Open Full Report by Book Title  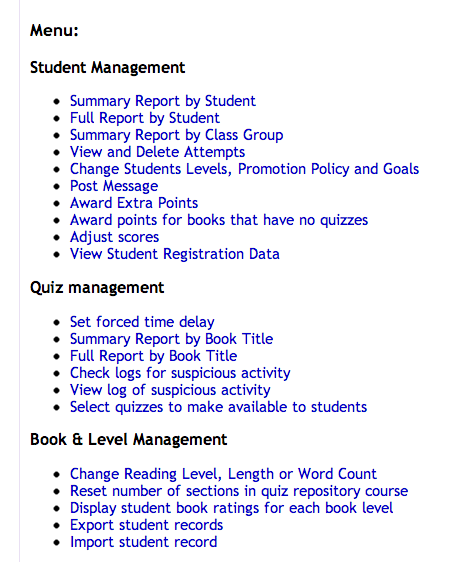(153, 356)
